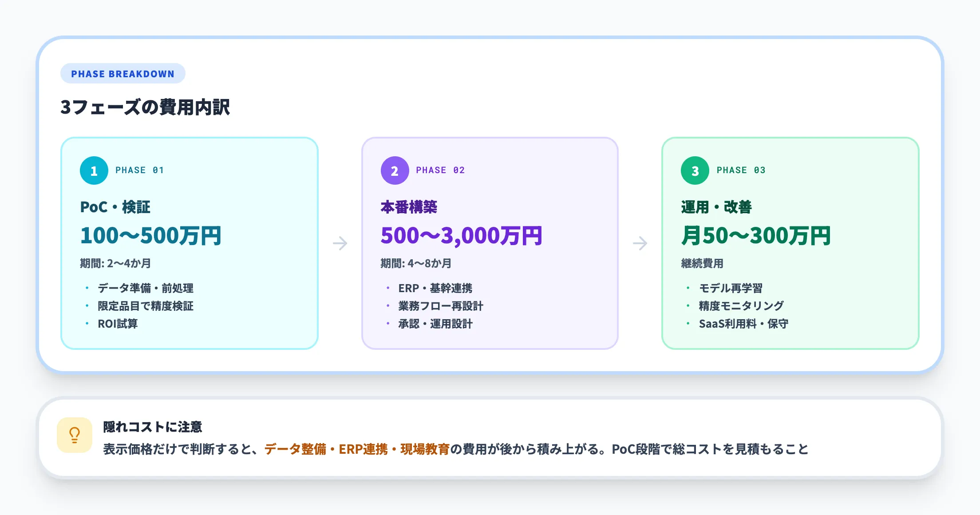
Task: Click the bullet beside モデル再学習
Action: [x=688, y=288]
